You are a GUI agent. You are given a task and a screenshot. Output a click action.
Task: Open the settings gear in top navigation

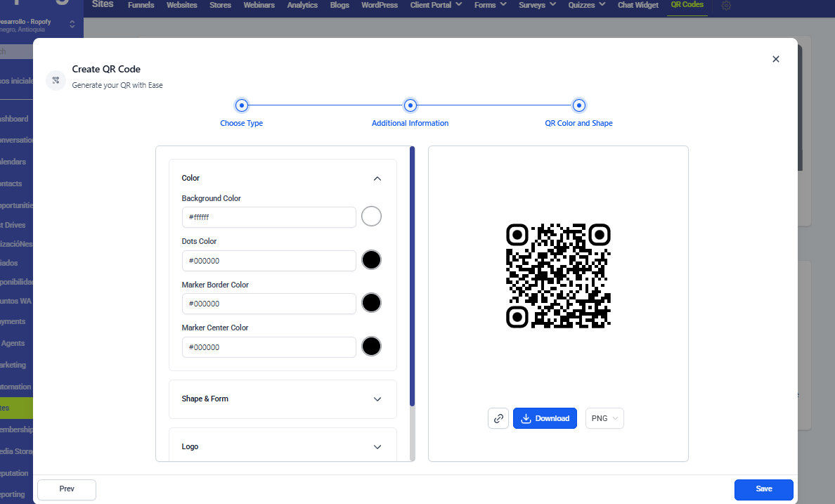[x=726, y=6]
